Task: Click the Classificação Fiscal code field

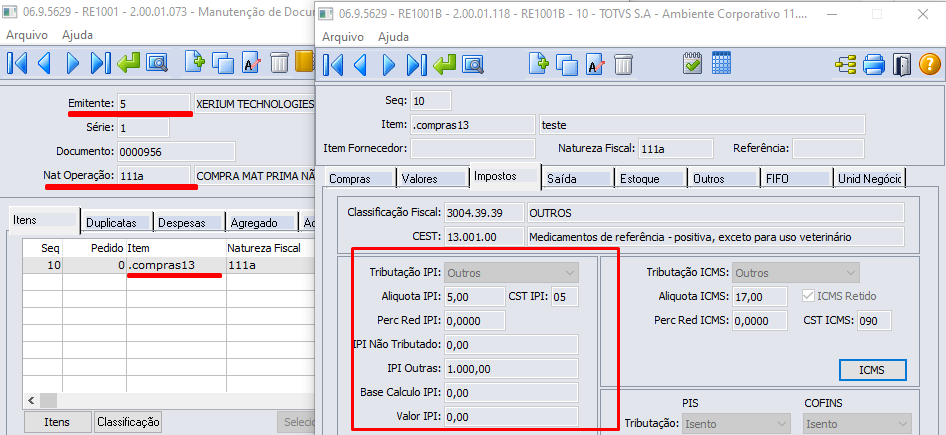Action: [484, 213]
